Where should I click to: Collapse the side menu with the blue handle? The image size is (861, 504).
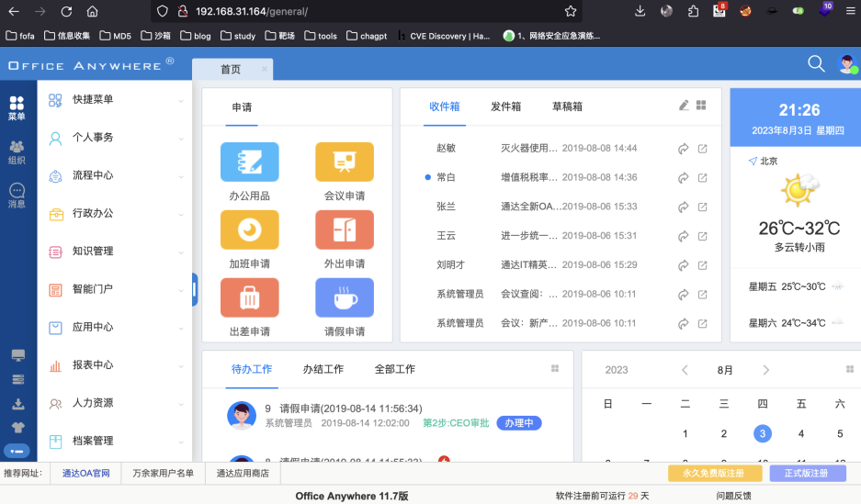tap(195, 289)
